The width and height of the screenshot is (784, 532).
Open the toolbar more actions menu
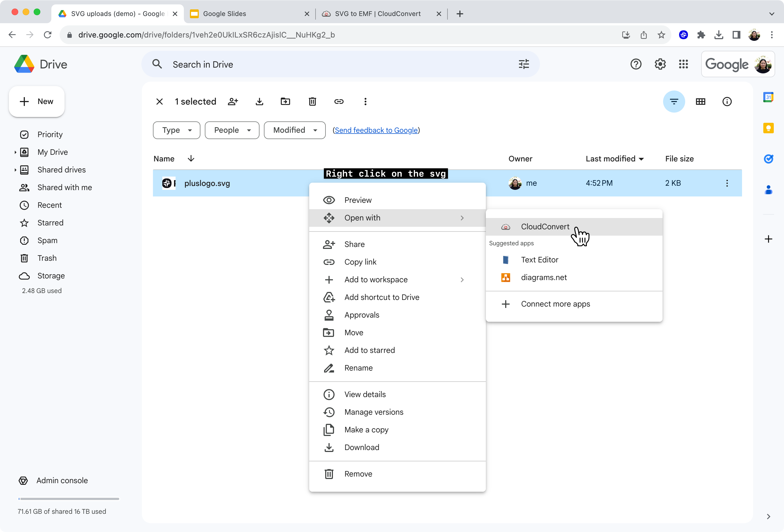(x=365, y=102)
